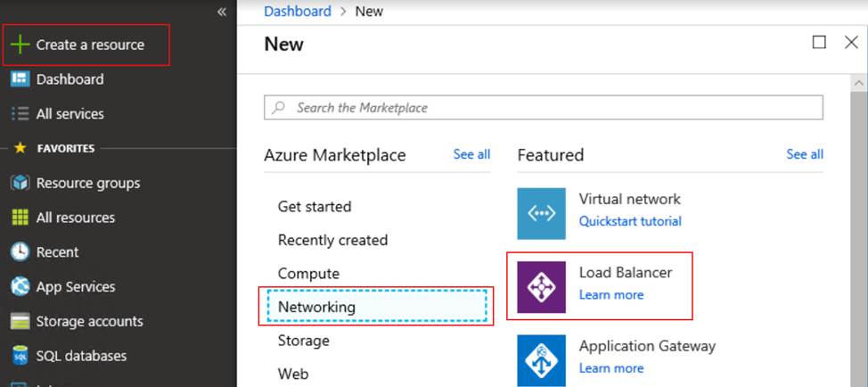Click the App Services globe icon

(x=20, y=287)
